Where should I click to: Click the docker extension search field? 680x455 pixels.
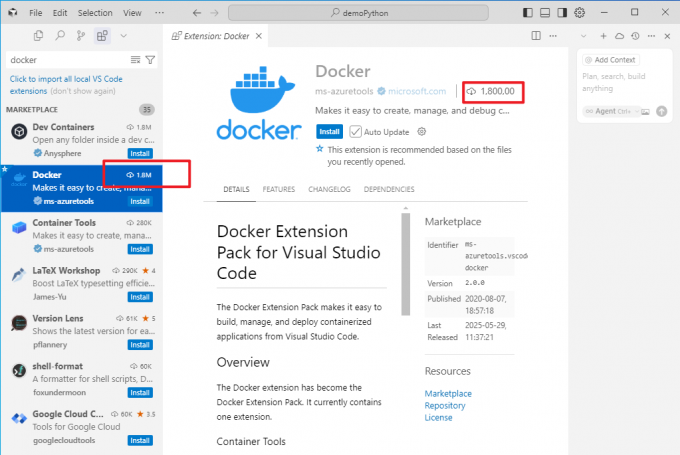67,60
